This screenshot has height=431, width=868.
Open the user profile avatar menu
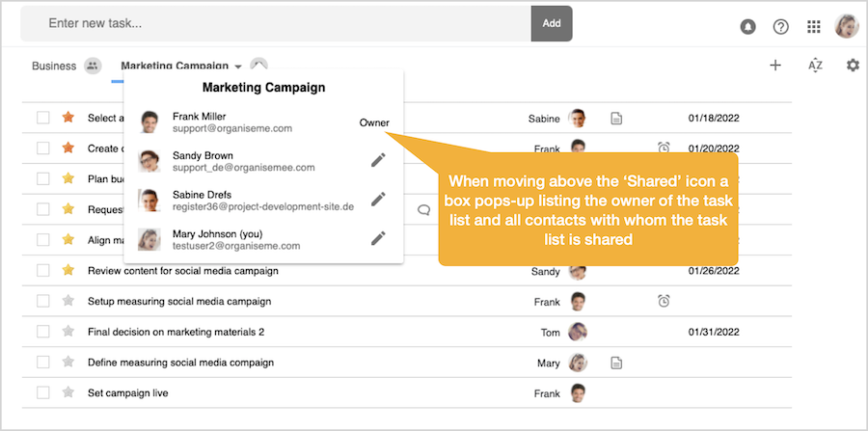tap(847, 27)
